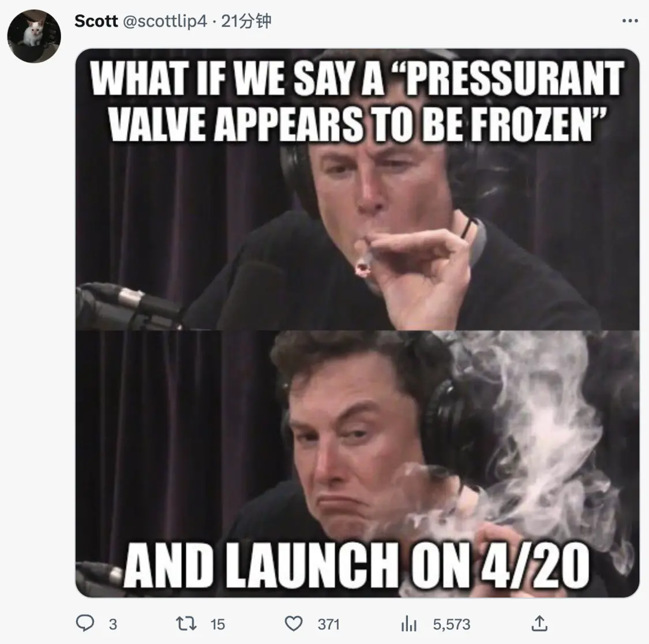
Task: Open the reply speech bubble icon
Action: 85,623
